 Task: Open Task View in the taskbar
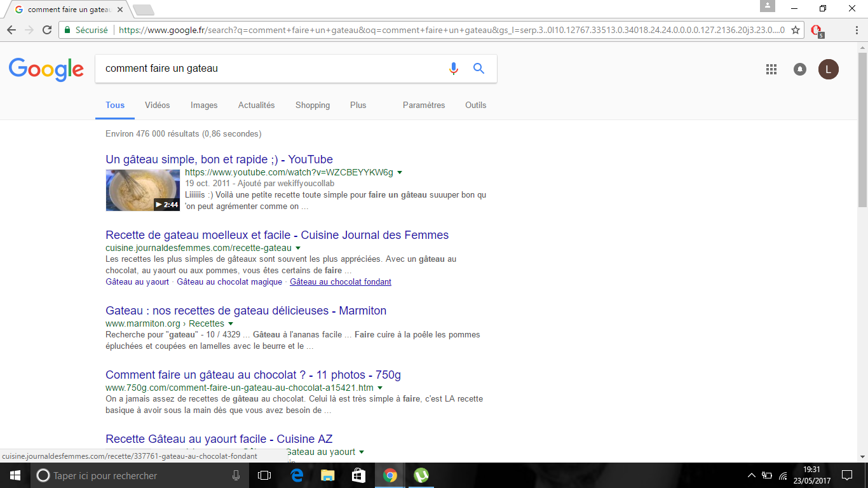[x=264, y=475]
